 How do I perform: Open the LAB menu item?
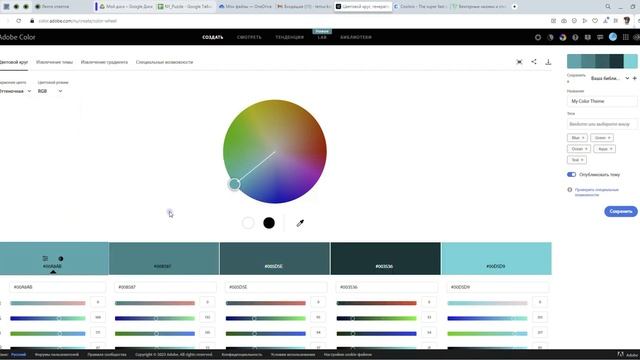[322, 37]
